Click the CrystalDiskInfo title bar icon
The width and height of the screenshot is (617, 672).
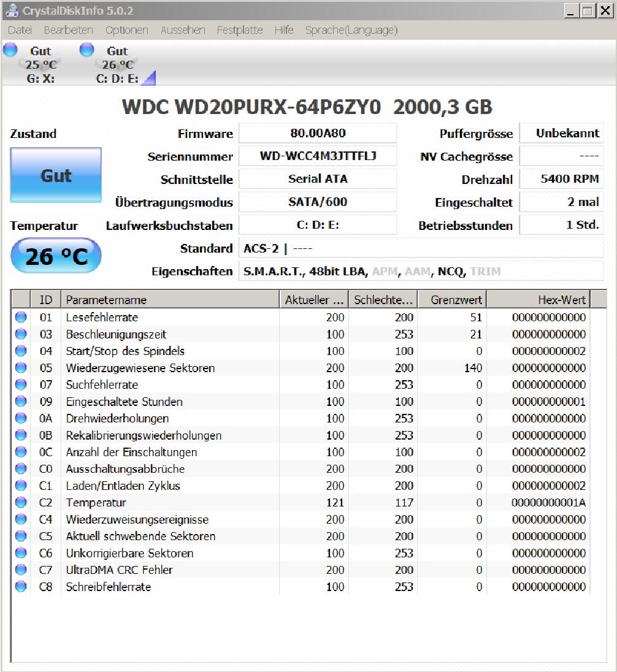(12, 10)
